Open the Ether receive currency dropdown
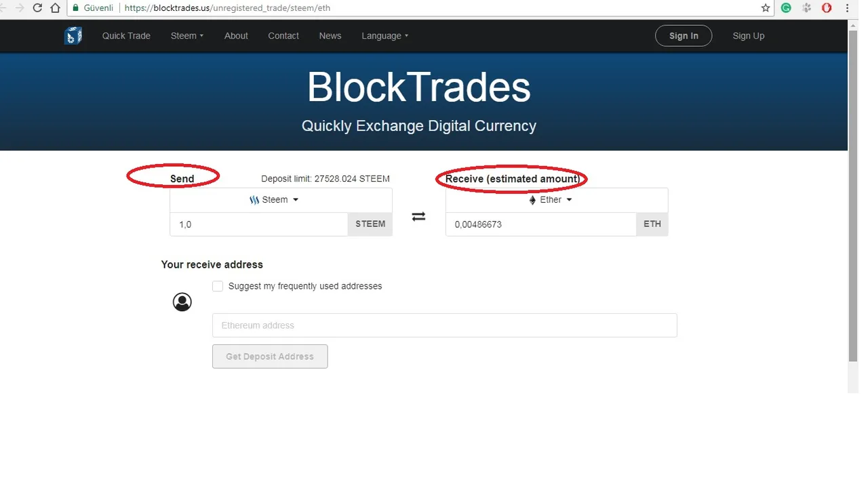Screen dimensions: 868x488 (x=557, y=200)
